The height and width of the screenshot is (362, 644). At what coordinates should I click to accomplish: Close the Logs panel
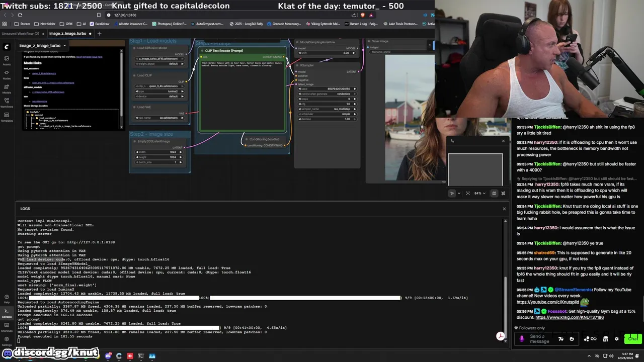point(504,209)
